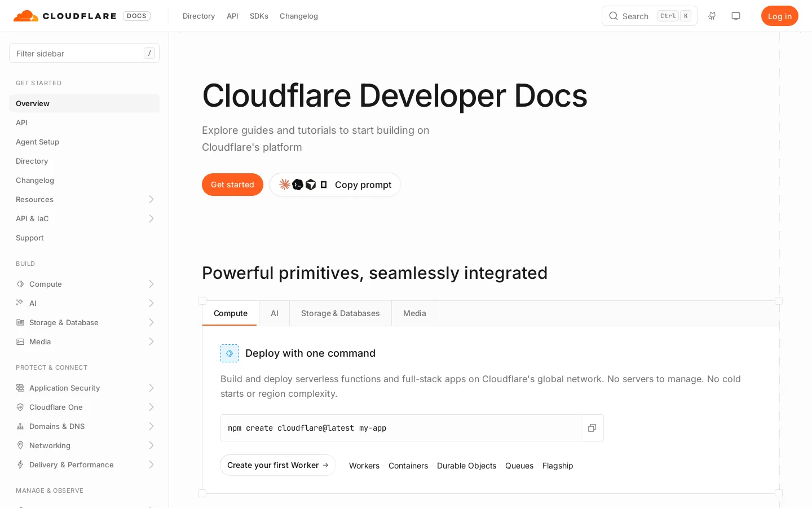Switch to the Media tab
812x508 pixels.
click(x=414, y=313)
